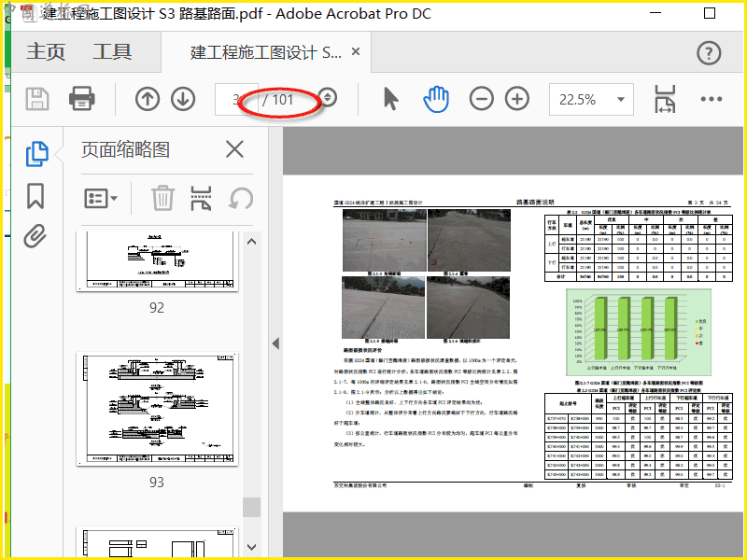Click the page label 92
The width and height of the screenshot is (747, 560).
[x=157, y=308]
